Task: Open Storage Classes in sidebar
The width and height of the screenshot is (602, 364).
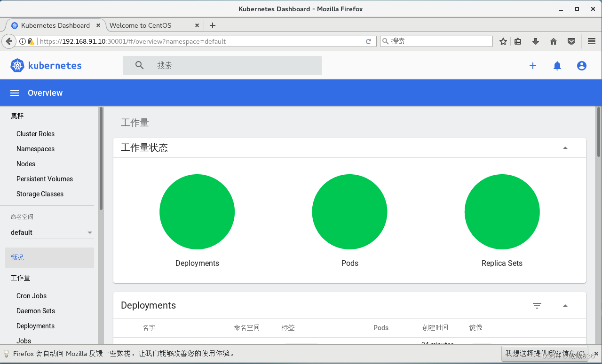Action: tap(40, 194)
